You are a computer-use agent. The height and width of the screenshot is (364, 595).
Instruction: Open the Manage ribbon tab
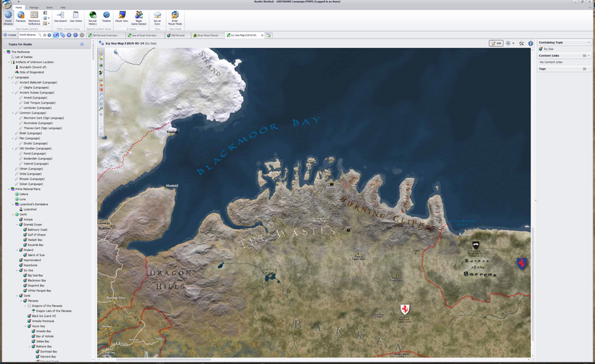coord(34,7)
